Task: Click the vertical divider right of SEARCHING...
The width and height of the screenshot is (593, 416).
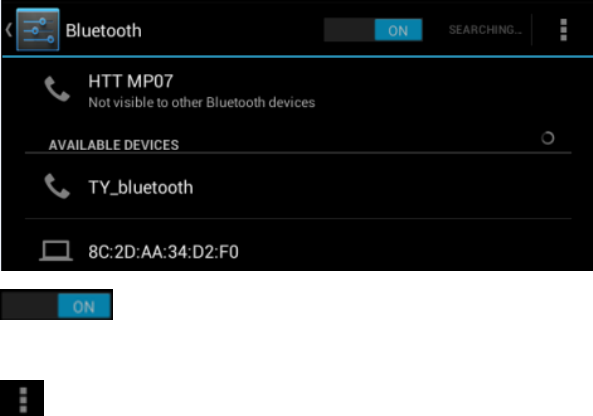Action: click(532, 30)
